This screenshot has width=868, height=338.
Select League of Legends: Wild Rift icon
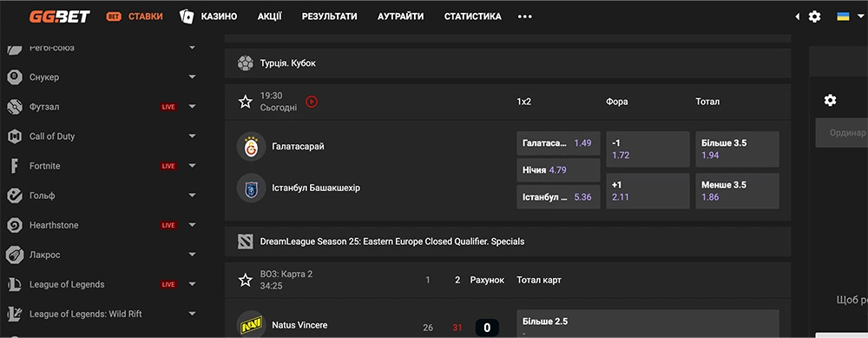pyautogui.click(x=15, y=315)
